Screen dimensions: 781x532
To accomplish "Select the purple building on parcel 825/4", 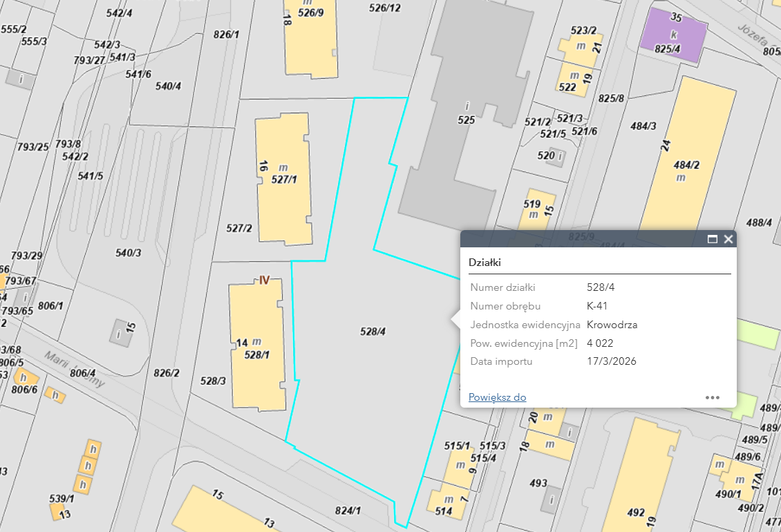I will coord(669,35).
